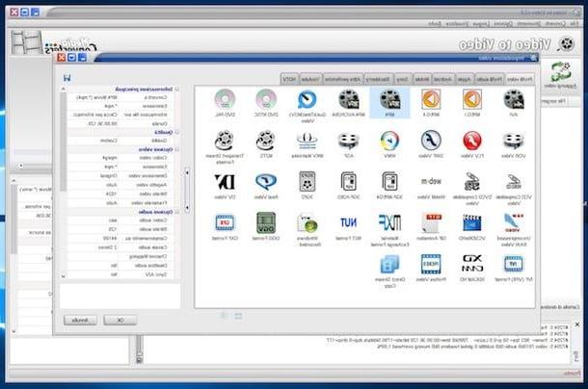Select the Material Exchange Format MXF icon

(x=390, y=223)
